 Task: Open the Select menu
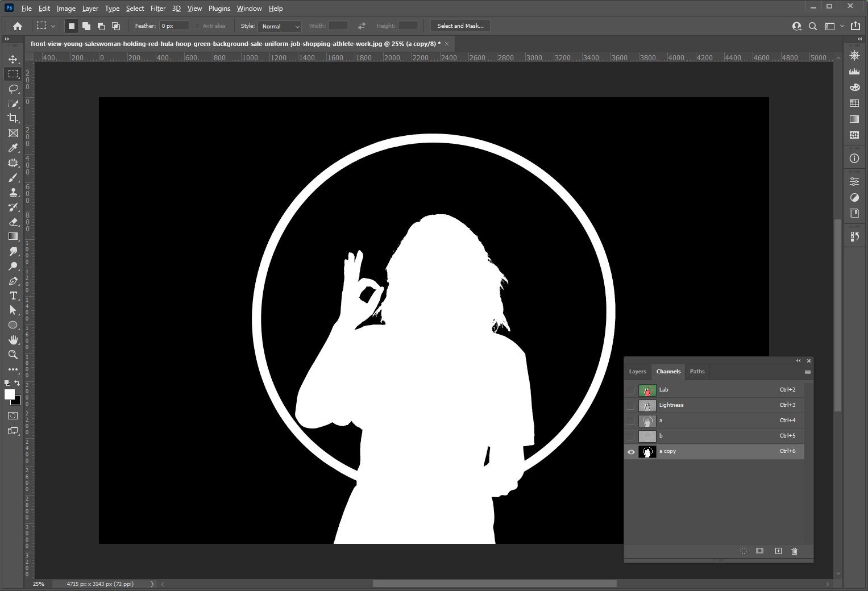pyautogui.click(x=135, y=9)
